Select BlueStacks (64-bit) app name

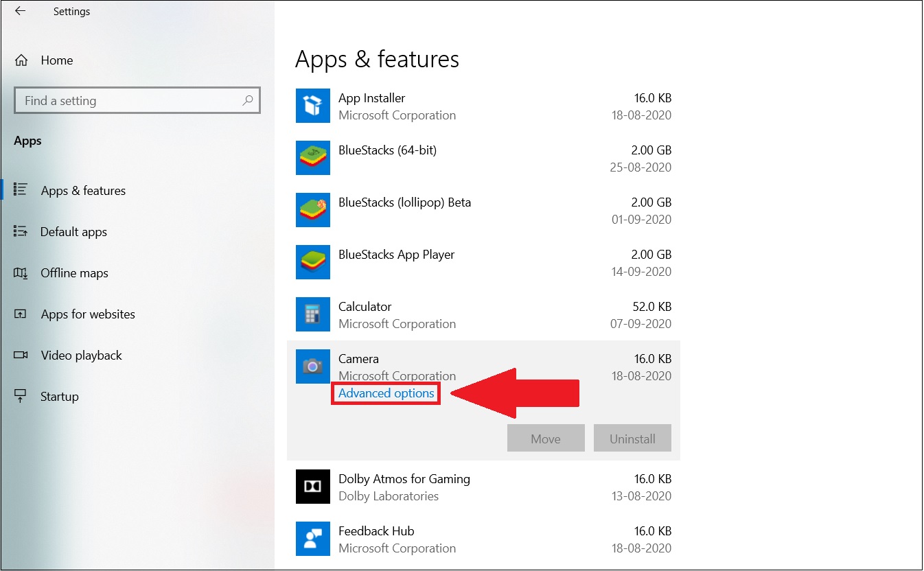click(387, 150)
